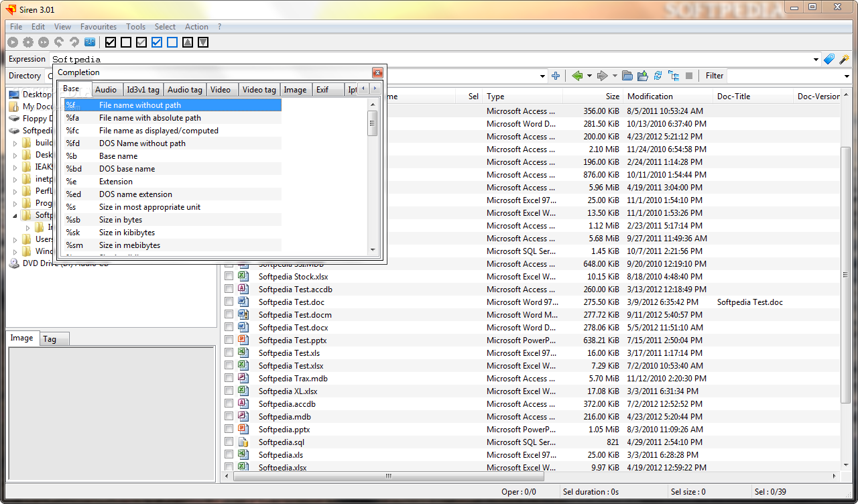Tick the checkbox for Softpedia Test.doc

229,302
